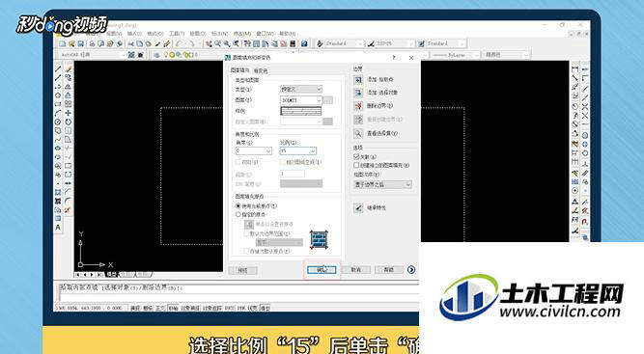This screenshot has height=354, width=644.
Task: Click the View Selections magnifier icon
Action: coord(358,133)
